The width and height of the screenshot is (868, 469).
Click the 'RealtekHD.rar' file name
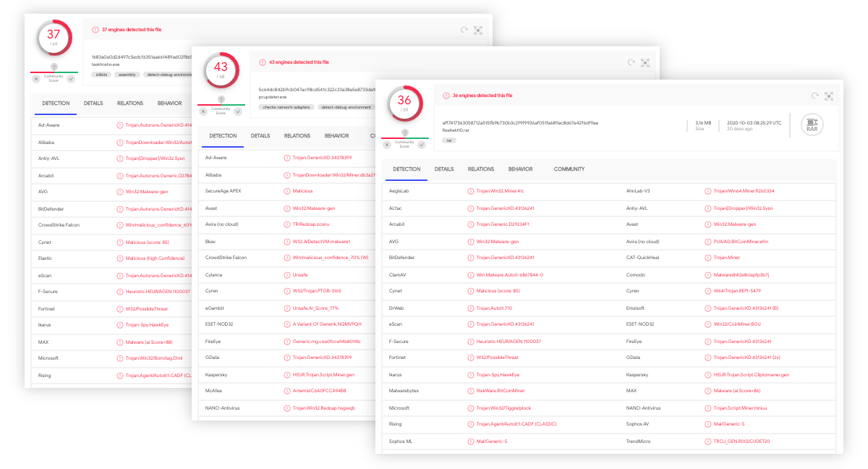coord(456,130)
